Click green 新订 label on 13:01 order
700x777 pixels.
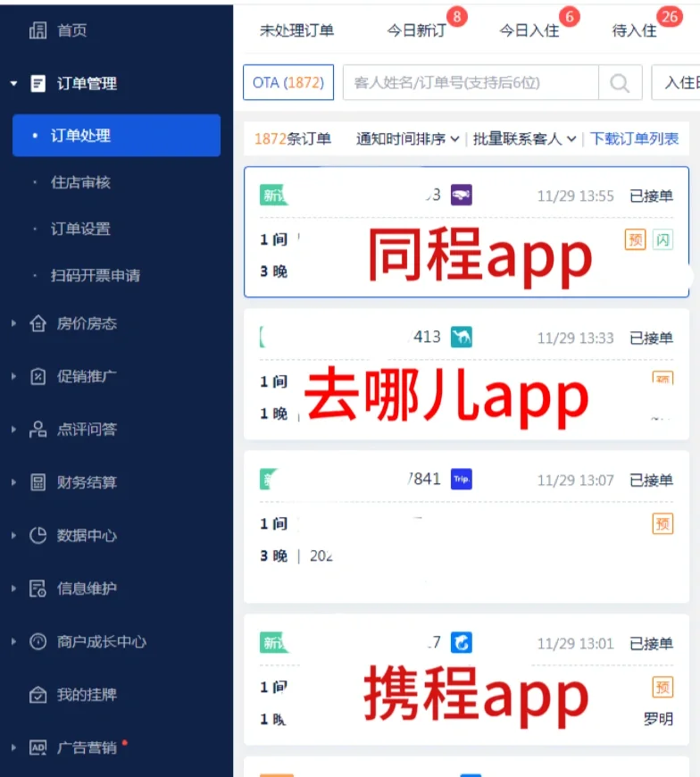[x=274, y=643]
